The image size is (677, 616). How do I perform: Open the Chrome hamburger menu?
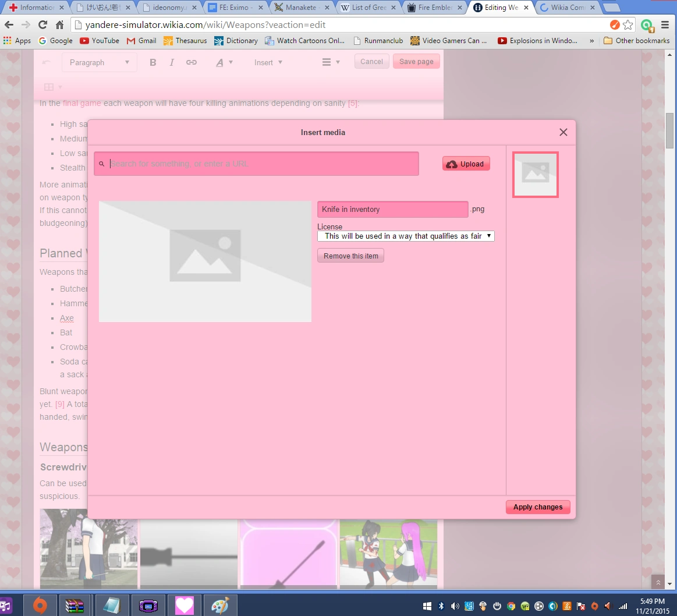(665, 25)
